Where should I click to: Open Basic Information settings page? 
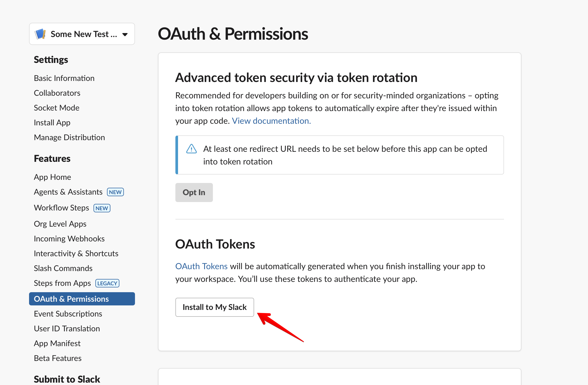(x=64, y=78)
